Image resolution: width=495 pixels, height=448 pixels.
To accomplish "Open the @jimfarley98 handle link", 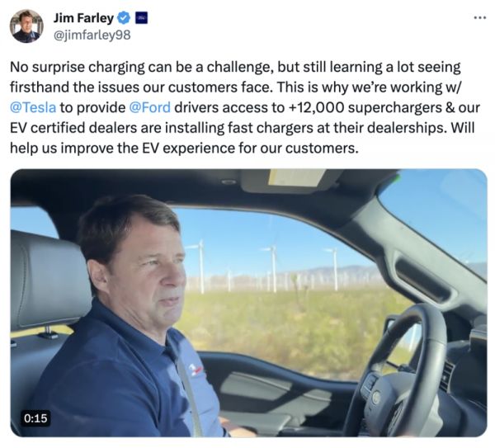I will (x=92, y=35).
